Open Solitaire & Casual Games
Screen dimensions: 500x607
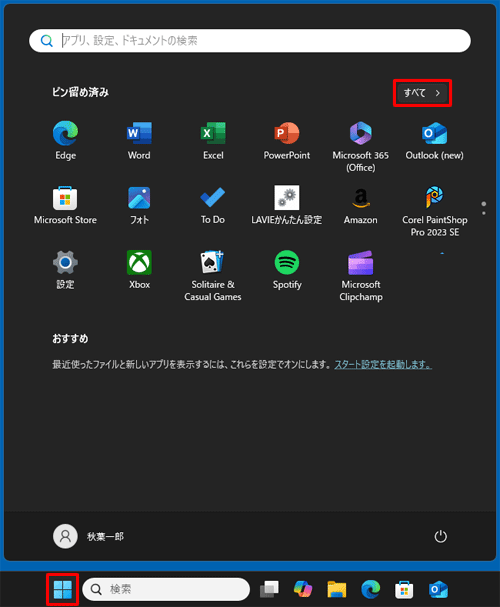tap(213, 276)
